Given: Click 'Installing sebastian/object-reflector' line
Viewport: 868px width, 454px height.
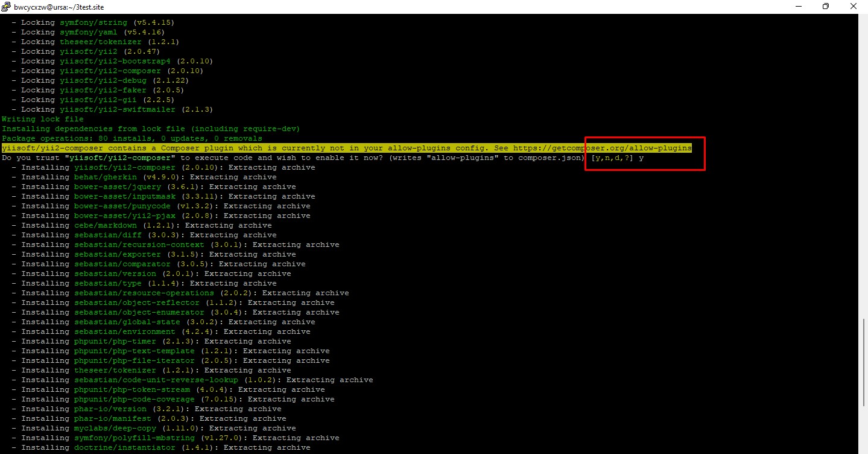Looking at the screenshot, I should pyautogui.click(x=173, y=302).
